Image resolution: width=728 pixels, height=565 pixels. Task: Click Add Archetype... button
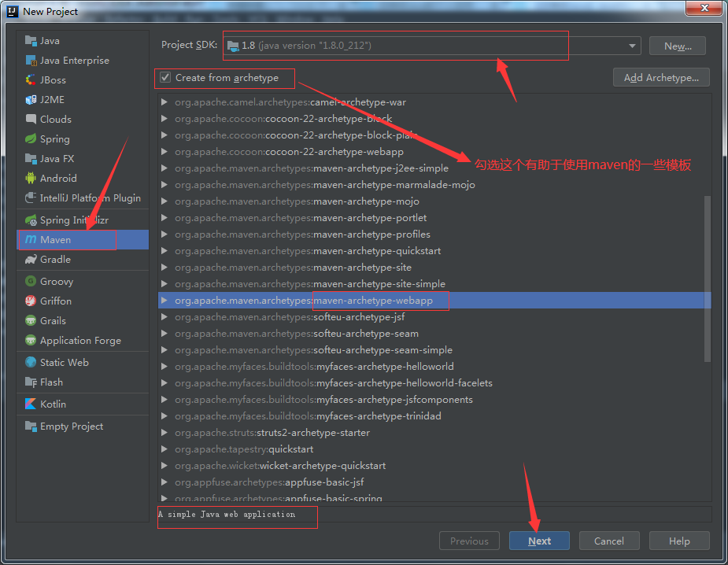coord(661,78)
